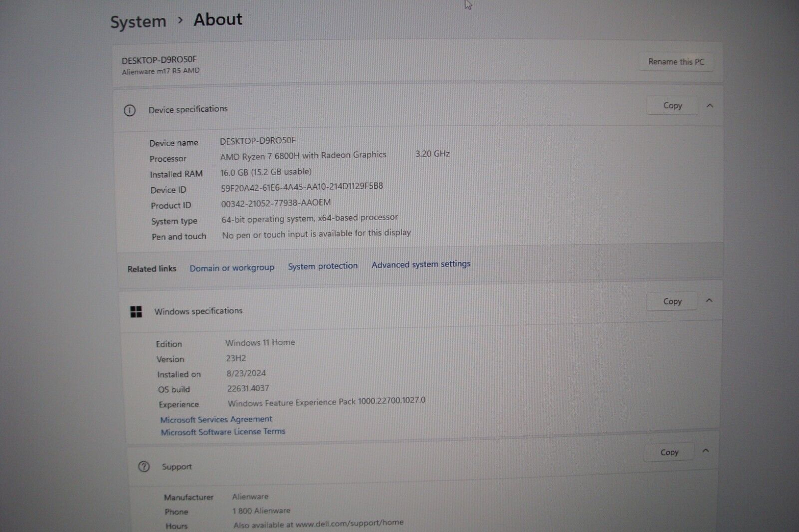The width and height of the screenshot is (799, 532).
Task: Select processor text AMD Ryzen 7 6800H
Action: pos(260,156)
